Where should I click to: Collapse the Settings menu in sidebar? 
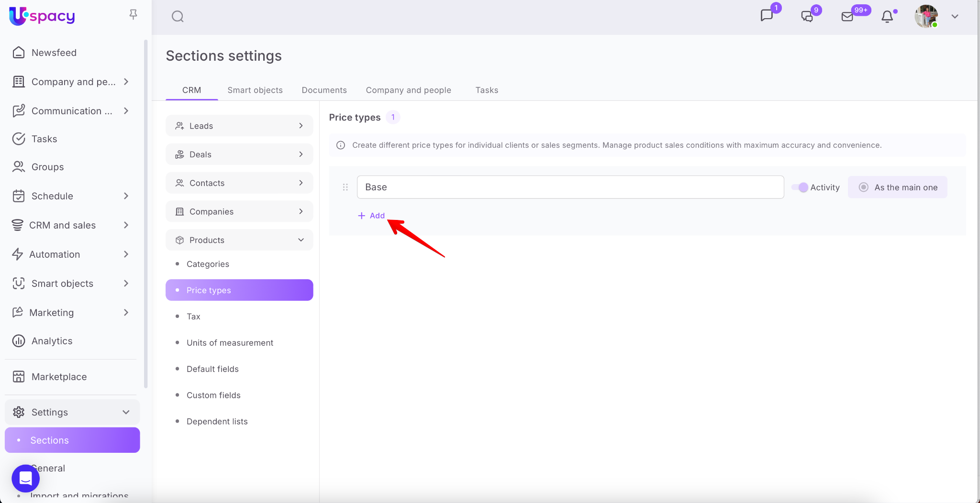[126, 412]
